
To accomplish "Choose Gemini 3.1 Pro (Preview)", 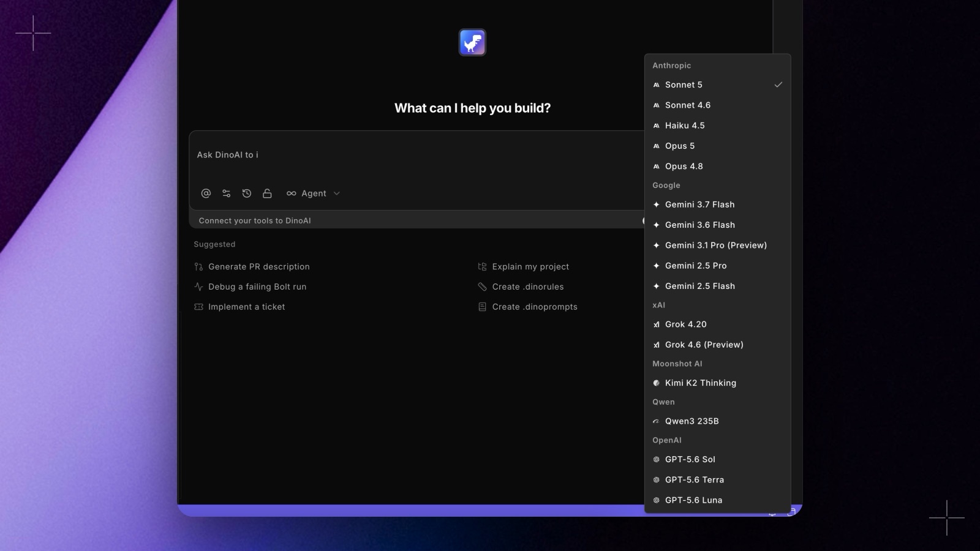I will [x=717, y=245].
